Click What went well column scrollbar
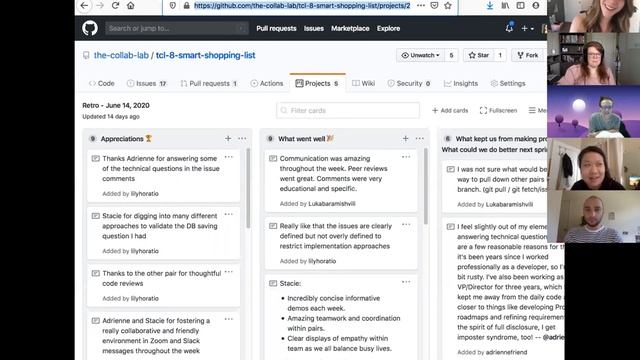This screenshot has height=360, width=640. (x=425, y=186)
